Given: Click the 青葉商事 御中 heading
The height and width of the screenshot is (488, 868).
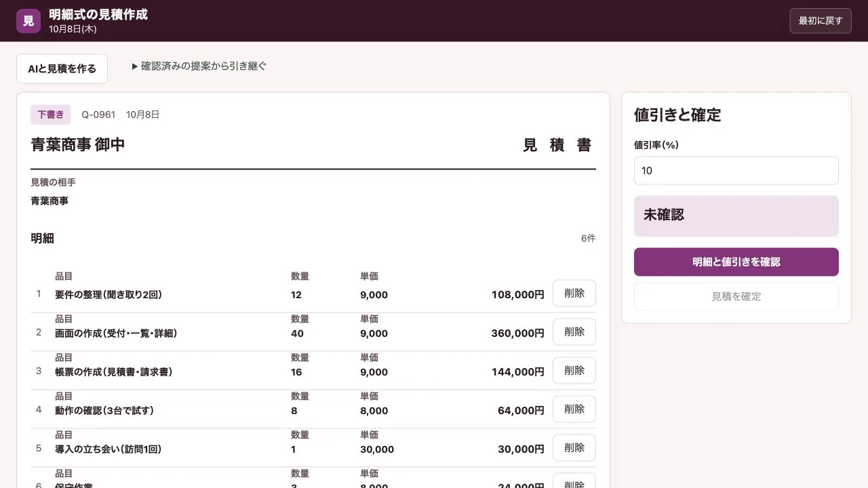Looking at the screenshot, I should click(77, 144).
